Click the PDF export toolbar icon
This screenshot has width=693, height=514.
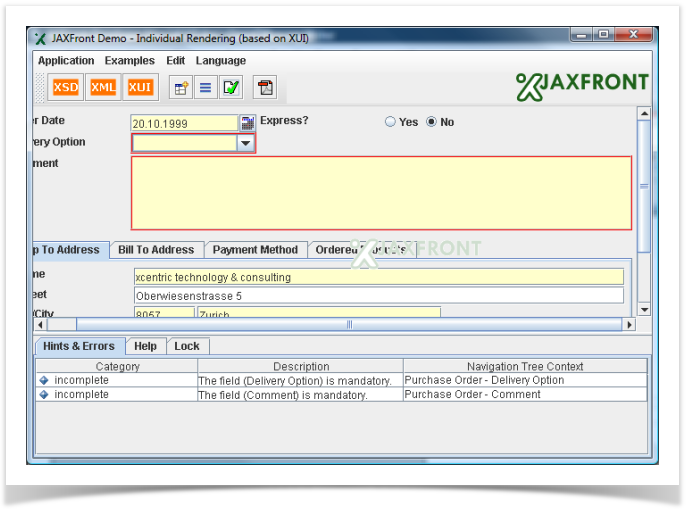coord(265,87)
